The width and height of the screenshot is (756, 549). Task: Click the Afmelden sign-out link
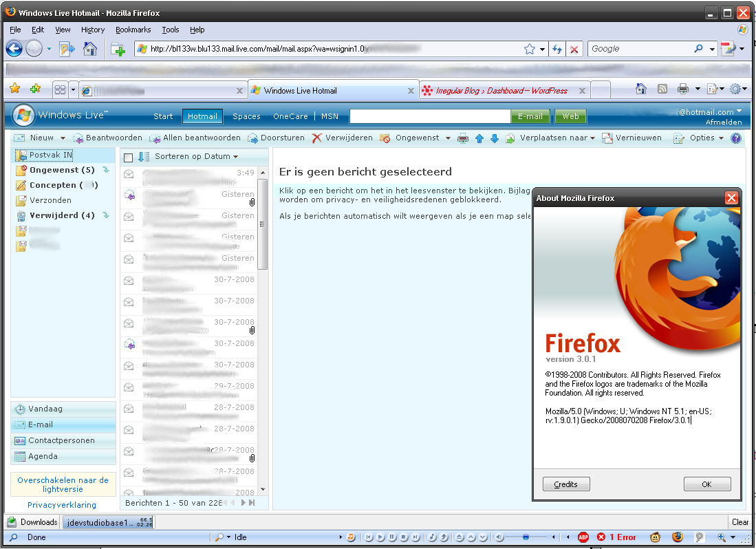(724, 122)
